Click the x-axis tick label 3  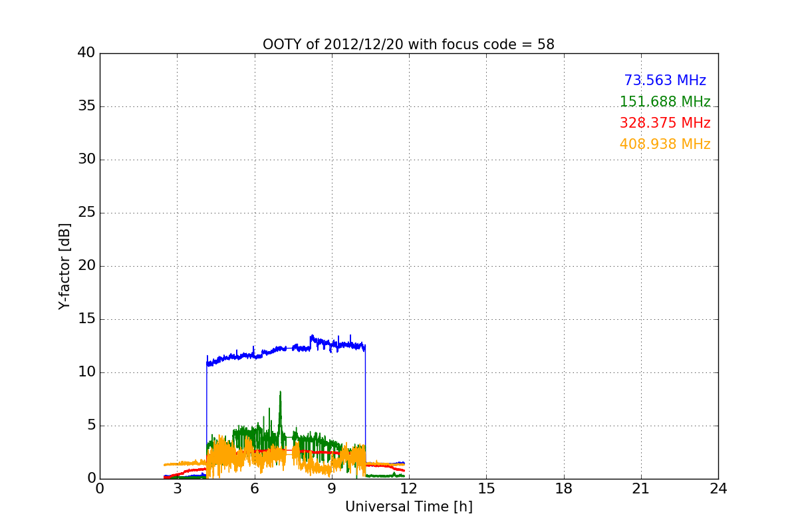pyautogui.click(x=177, y=489)
